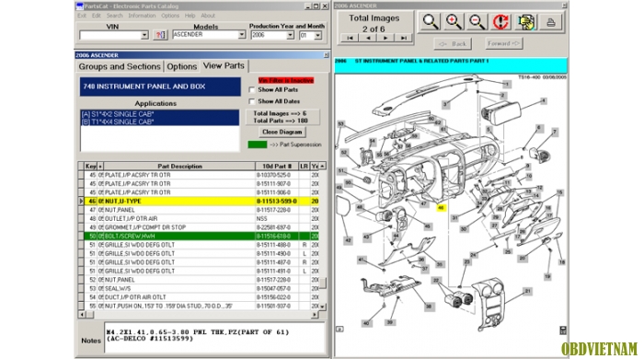The image size is (644, 359).
Task: Switch to the Options tab
Action: [181, 66]
